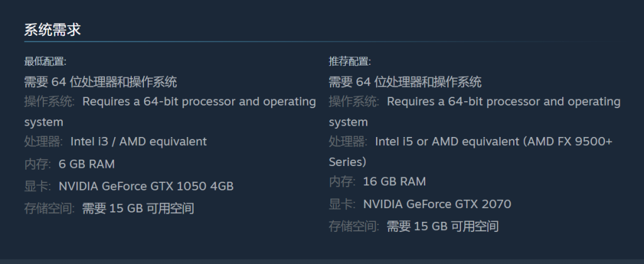Click the 系统需求 section heading

coord(52,30)
